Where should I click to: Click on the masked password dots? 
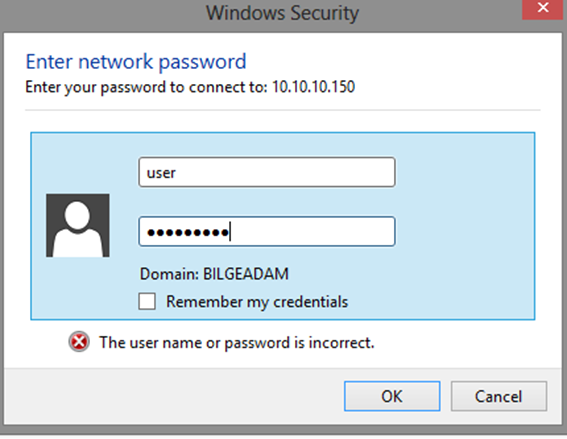[188, 232]
